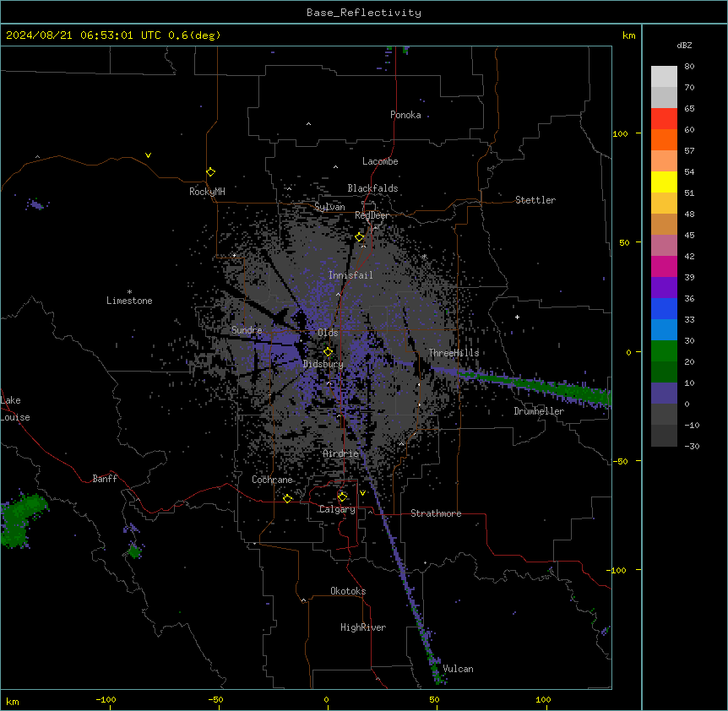Click the Lacombe town label

(380, 161)
